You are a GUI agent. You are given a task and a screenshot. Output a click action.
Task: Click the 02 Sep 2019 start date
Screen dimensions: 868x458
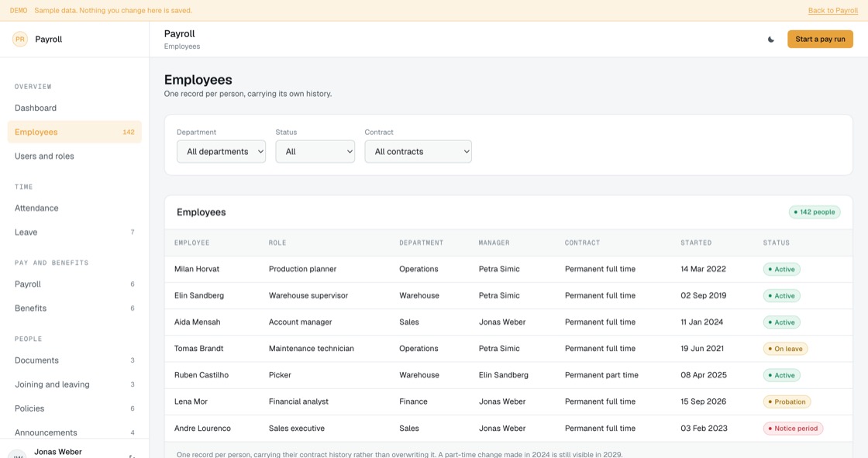[x=703, y=296]
